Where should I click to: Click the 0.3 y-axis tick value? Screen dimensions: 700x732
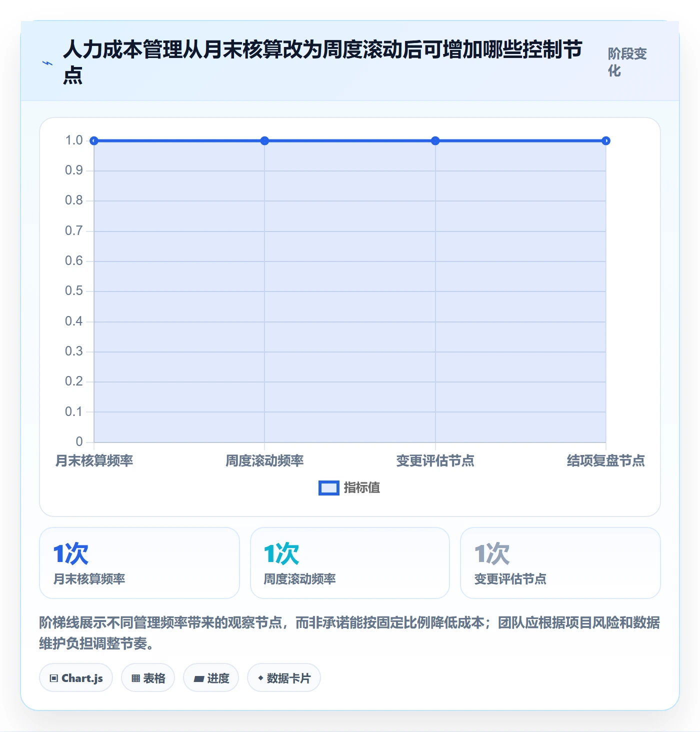pos(74,351)
